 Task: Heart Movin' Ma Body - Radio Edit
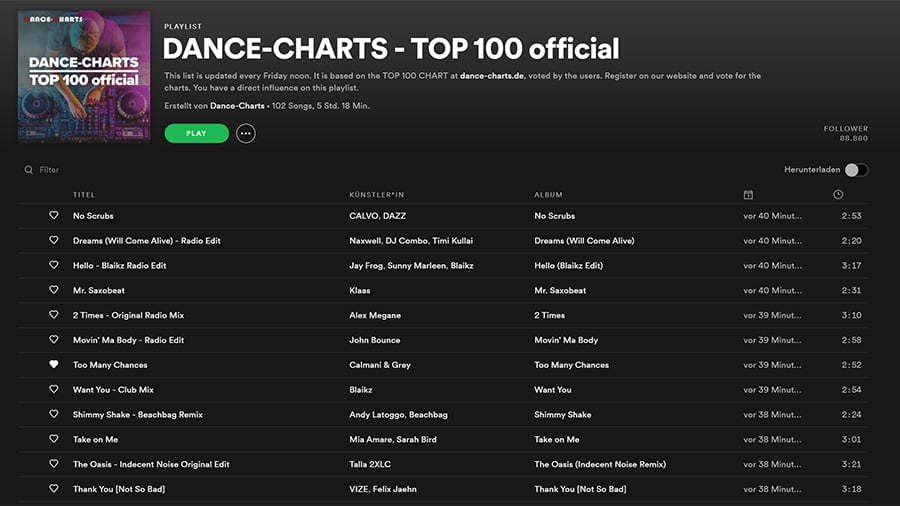pos(53,339)
